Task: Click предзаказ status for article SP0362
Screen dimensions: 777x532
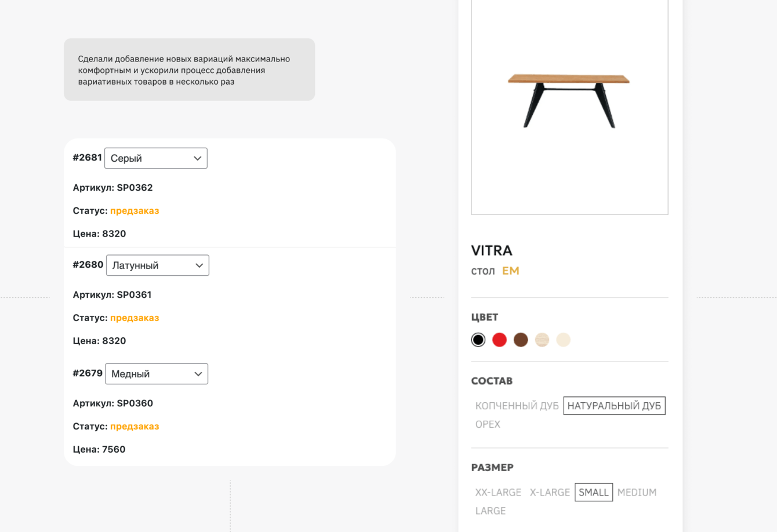Action: coord(135,210)
